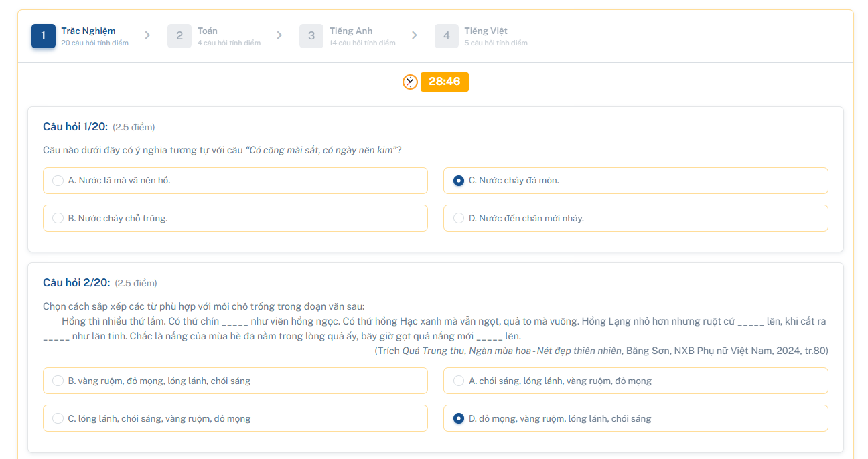
Task: Click step number 4 badge
Action: coord(447,36)
